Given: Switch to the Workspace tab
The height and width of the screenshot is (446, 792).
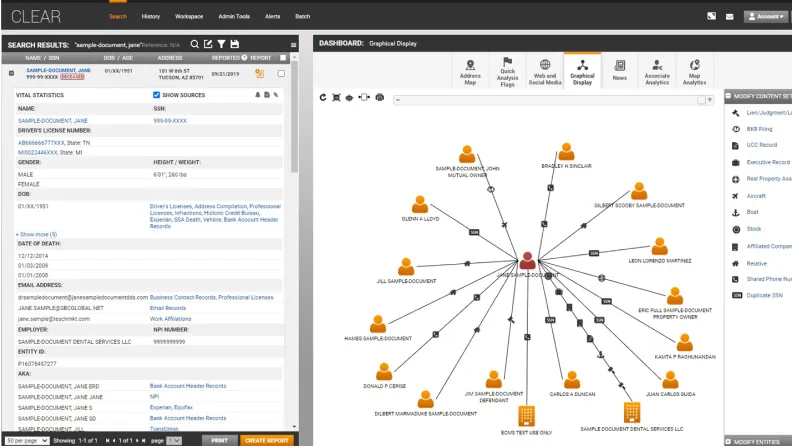Looking at the screenshot, I should click(x=188, y=16).
